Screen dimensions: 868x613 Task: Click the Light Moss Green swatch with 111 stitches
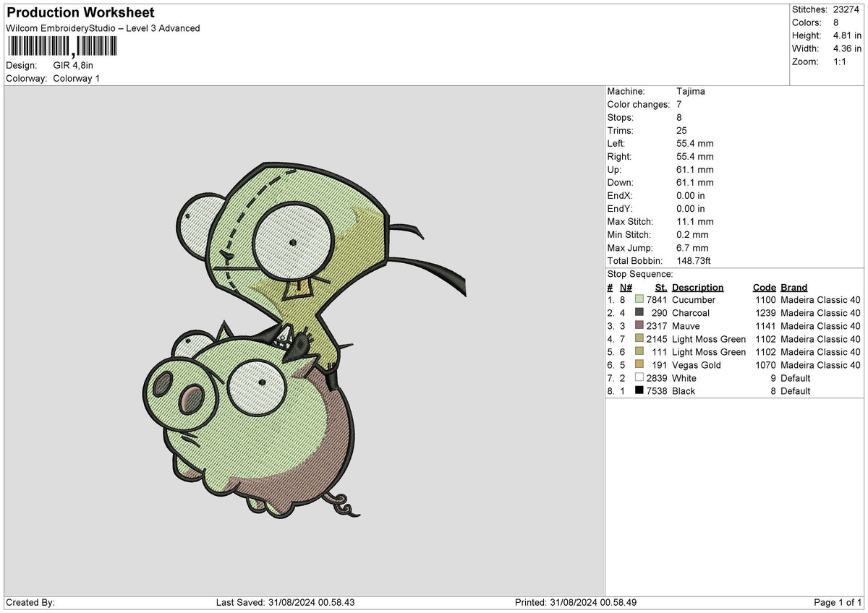pos(639,351)
